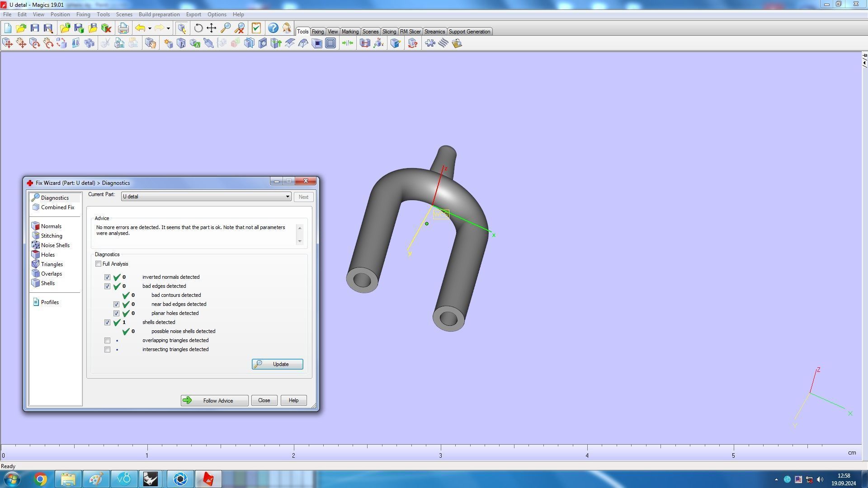Enable the Full Analysis checkbox
This screenshot has height=488, width=868.
click(x=99, y=264)
